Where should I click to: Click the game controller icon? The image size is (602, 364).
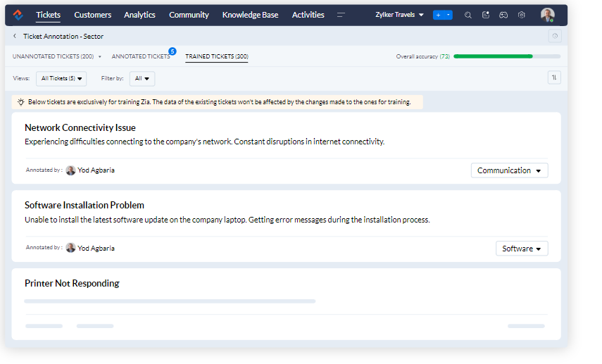(503, 15)
